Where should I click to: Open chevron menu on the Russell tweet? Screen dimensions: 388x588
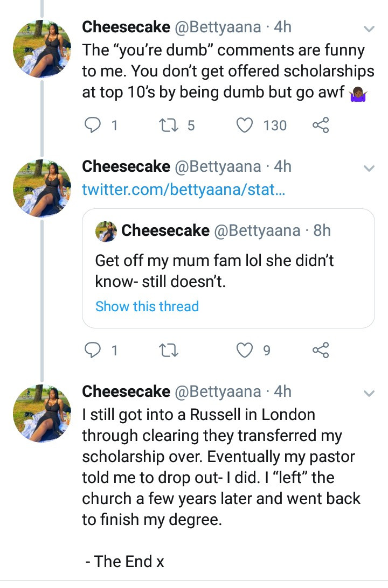pyautogui.click(x=369, y=394)
